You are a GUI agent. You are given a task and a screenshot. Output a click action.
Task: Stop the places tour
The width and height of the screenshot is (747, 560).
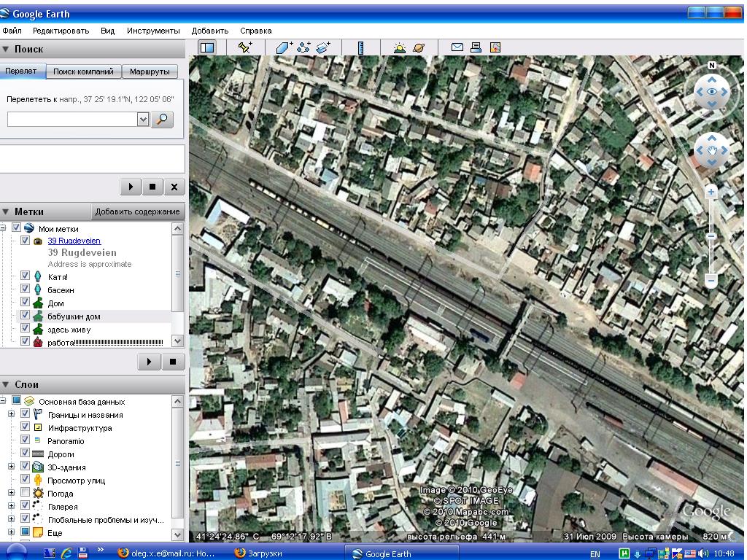coord(172,362)
